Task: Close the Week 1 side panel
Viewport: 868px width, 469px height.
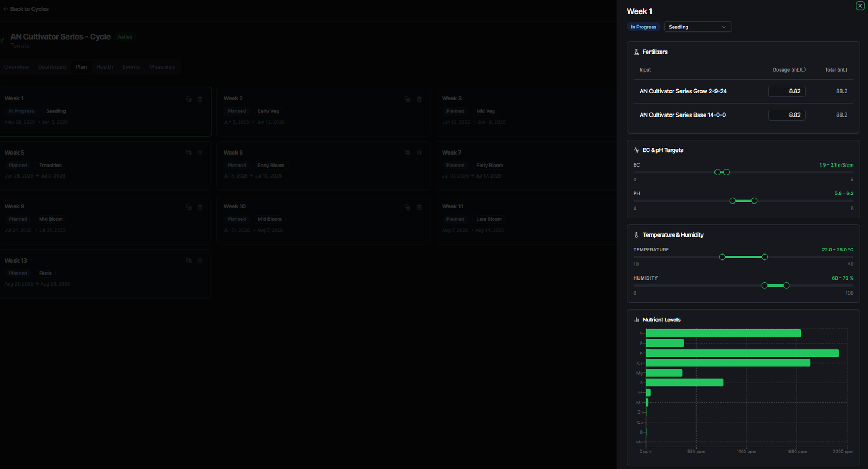Action: [860, 6]
